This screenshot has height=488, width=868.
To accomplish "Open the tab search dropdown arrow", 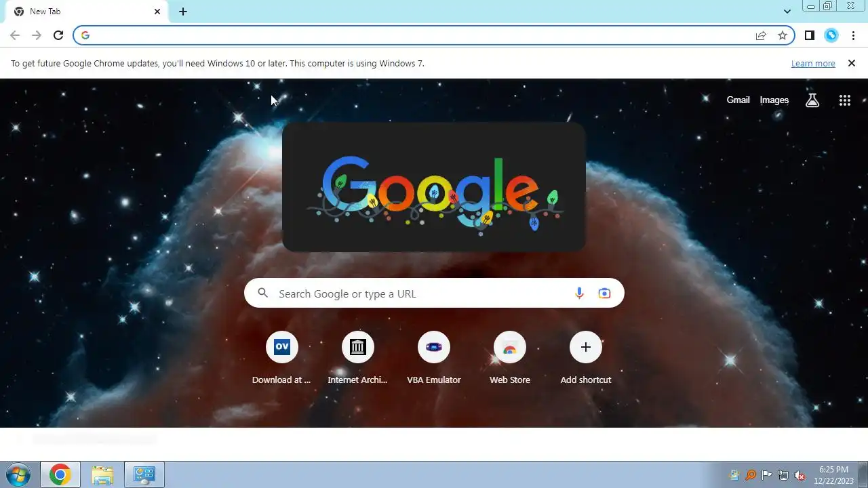I will point(787,12).
